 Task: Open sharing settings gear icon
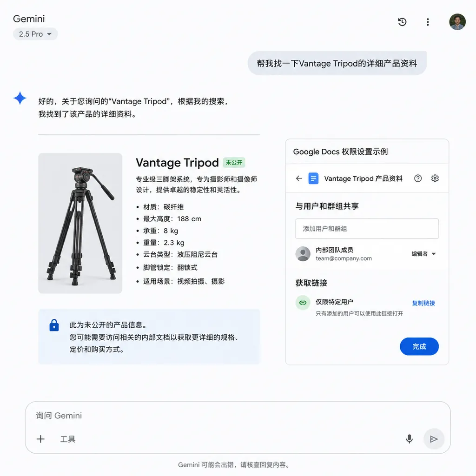435,178
